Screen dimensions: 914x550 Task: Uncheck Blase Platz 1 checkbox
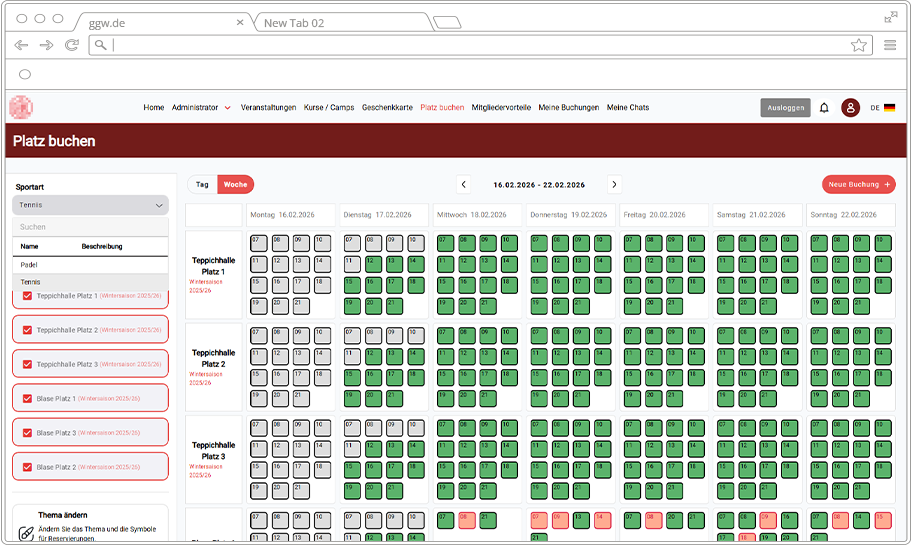27,399
